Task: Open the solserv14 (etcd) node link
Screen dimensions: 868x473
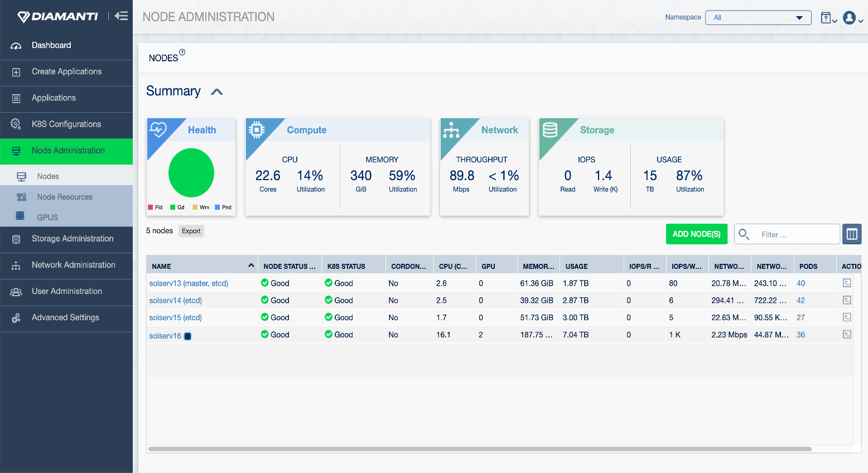Action: 175,301
